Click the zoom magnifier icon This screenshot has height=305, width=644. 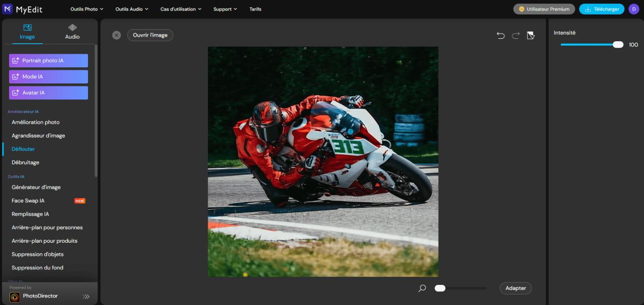coord(422,288)
